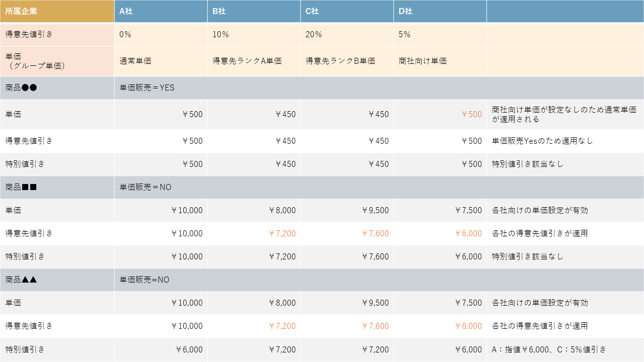
Task: Click 特別値引き該当なし note in 商品●● section
Action: pos(528,164)
